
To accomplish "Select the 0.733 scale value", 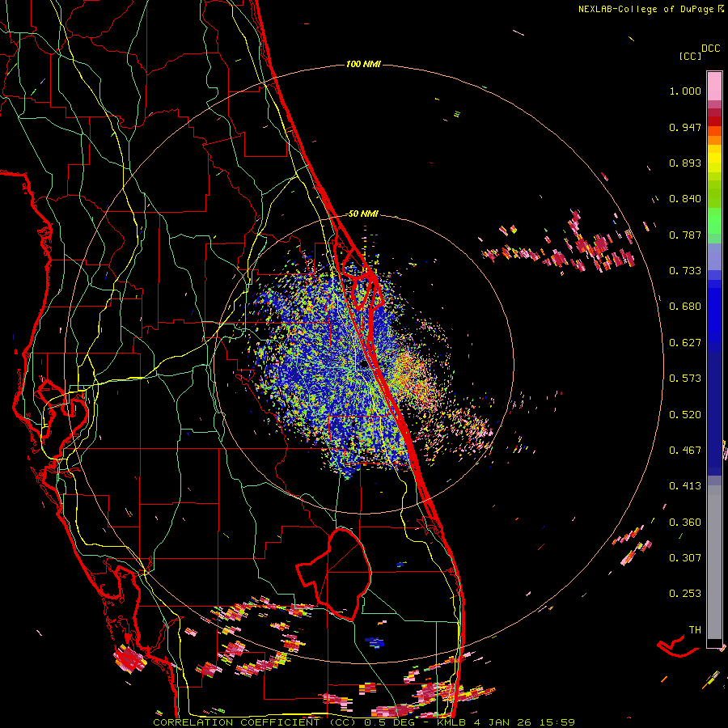I will [x=685, y=271].
